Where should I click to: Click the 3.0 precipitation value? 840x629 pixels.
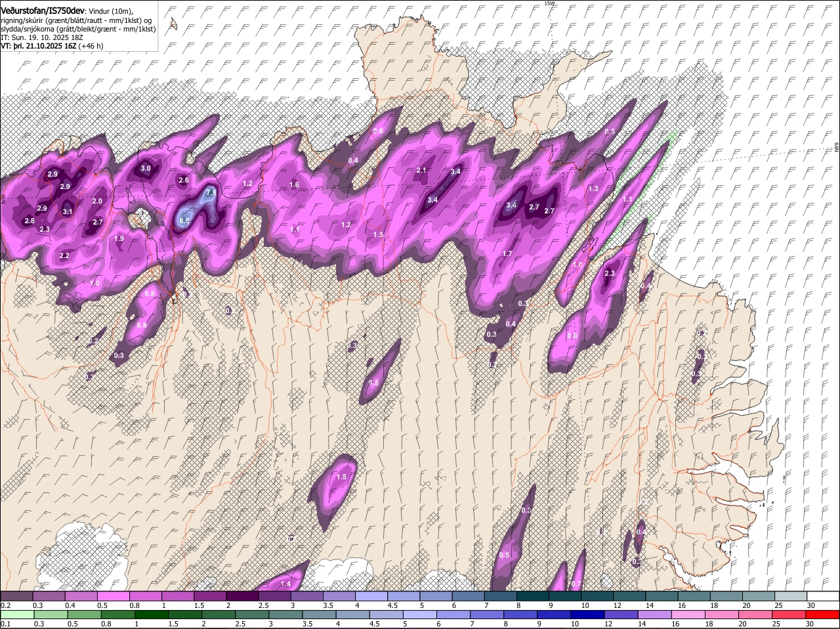[146, 169]
